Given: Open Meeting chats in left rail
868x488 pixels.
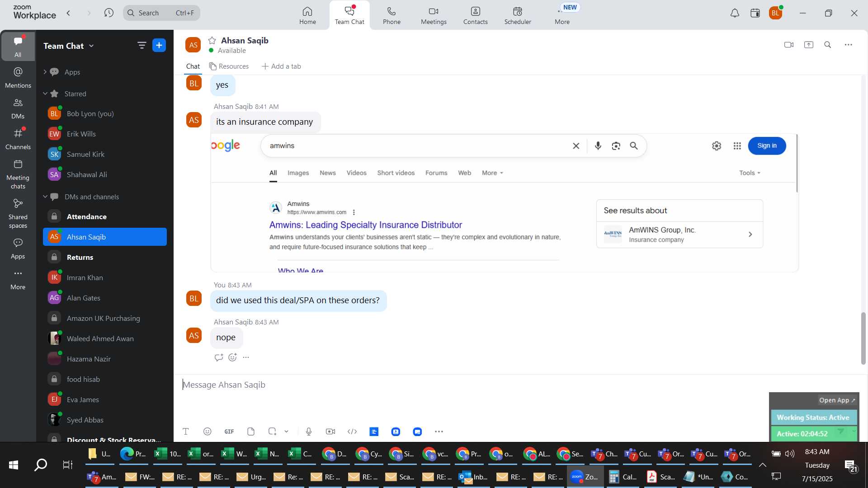Looking at the screenshot, I should click(18, 174).
